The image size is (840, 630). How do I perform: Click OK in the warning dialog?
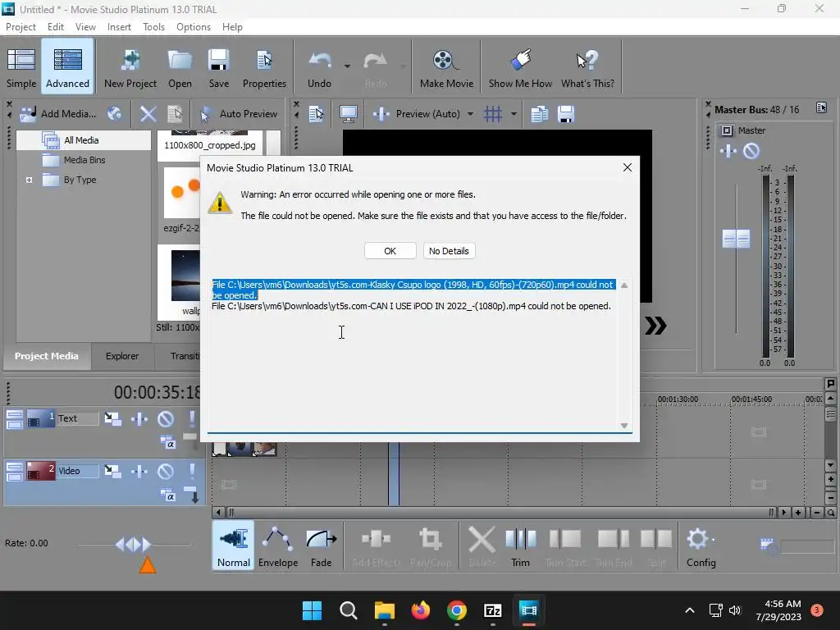click(390, 251)
